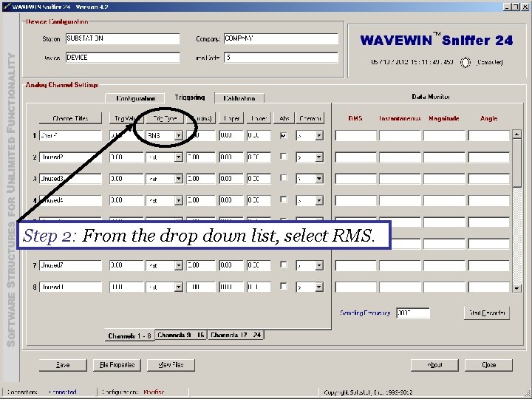Switch to the Configuration tab

click(135, 98)
